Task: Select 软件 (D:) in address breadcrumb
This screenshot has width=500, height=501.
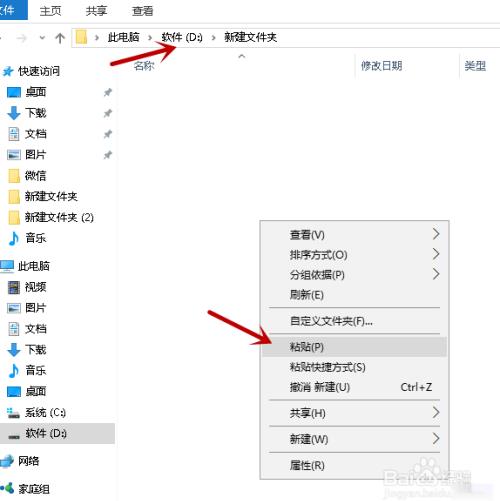Action: (x=182, y=37)
